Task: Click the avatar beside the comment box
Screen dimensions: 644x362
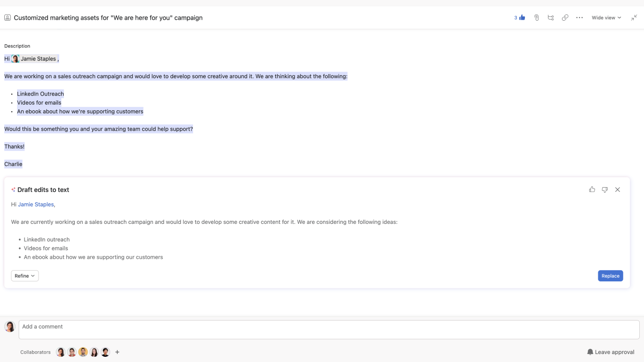Action: [x=9, y=326]
